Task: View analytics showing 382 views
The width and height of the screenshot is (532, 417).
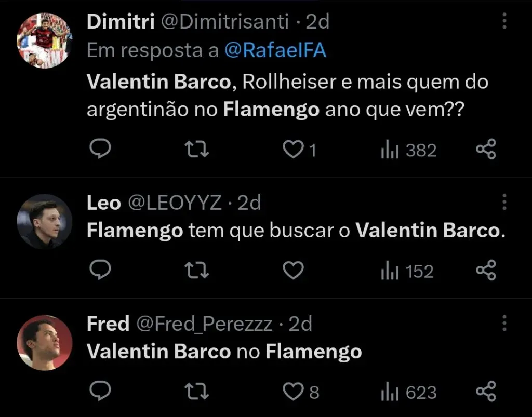Action: [x=408, y=151]
